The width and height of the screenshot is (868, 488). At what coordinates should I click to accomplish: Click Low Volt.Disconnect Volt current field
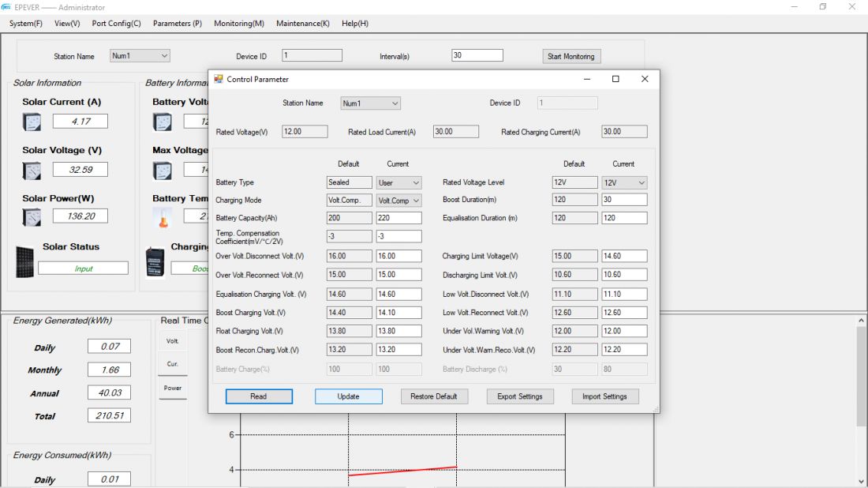(624, 295)
